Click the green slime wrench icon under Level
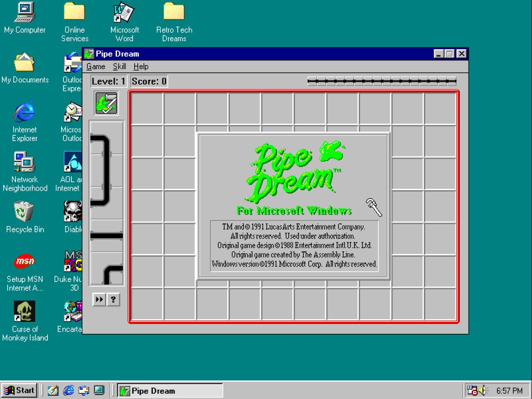The width and height of the screenshot is (532, 399). click(x=106, y=103)
